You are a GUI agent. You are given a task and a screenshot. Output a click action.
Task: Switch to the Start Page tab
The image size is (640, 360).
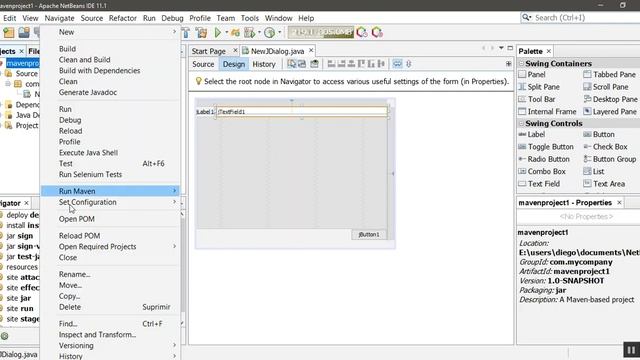tap(209, 51)
